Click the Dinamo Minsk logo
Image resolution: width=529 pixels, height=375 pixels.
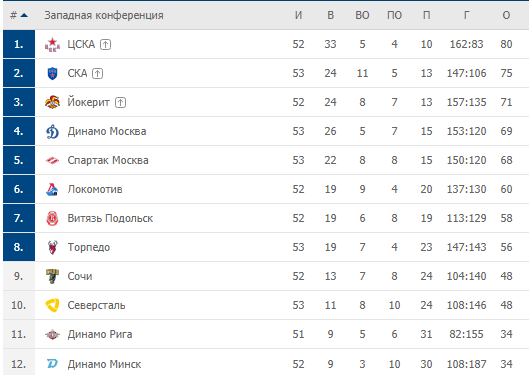click(52, 364)
